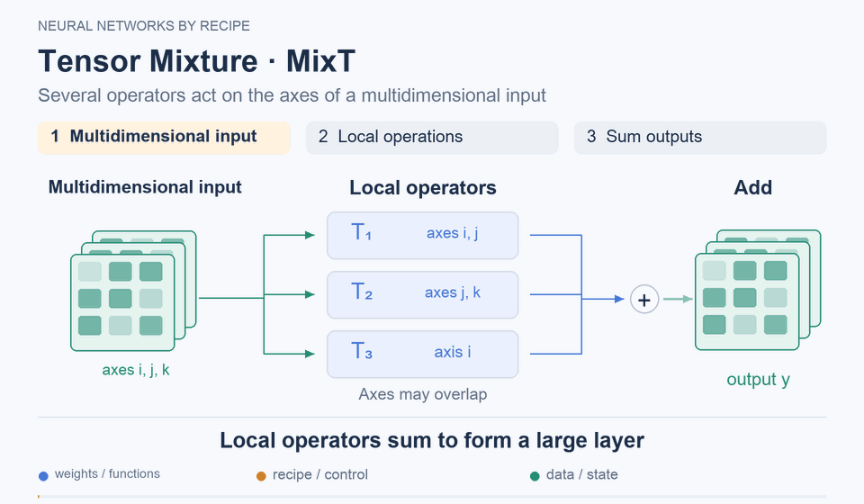Click the orange recipe / control legend dot
Image resolution: width=864 pixels, height=504 pixels.
point(261,476)
